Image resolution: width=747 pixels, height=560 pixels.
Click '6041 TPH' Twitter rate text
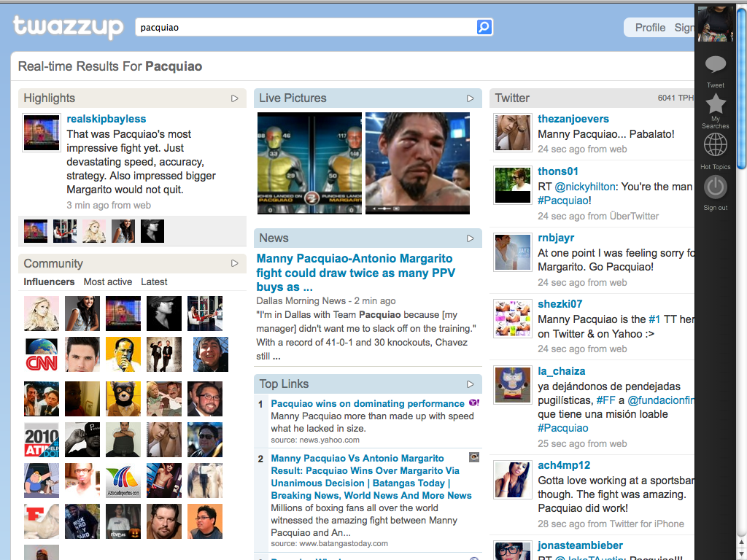pyautogui.click(x=676, y=98)
